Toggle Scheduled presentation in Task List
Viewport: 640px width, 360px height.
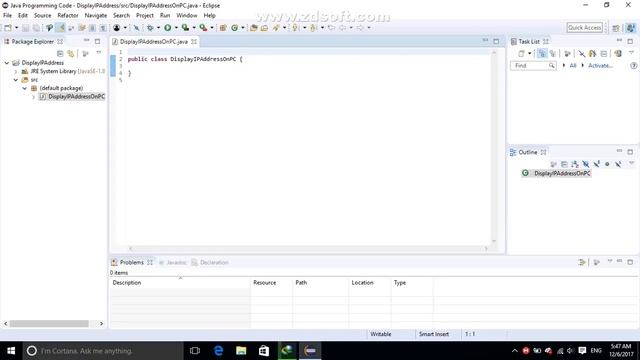[x=553, y=53]
